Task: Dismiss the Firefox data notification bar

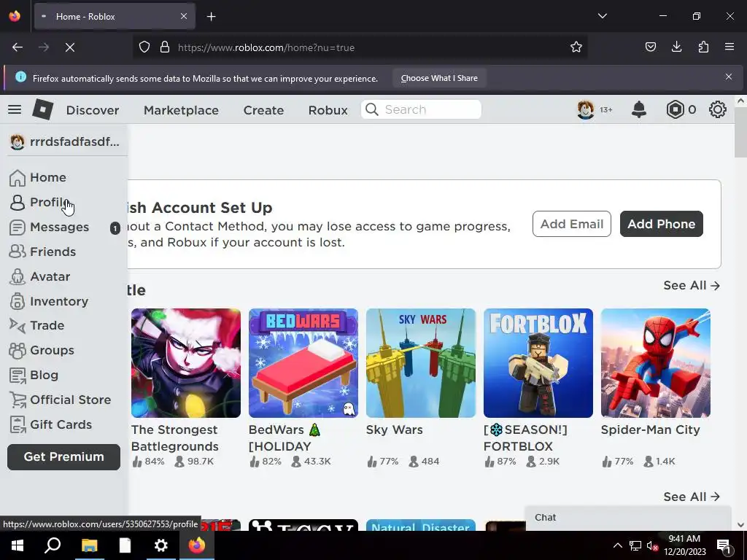Action: click(729, 77)
